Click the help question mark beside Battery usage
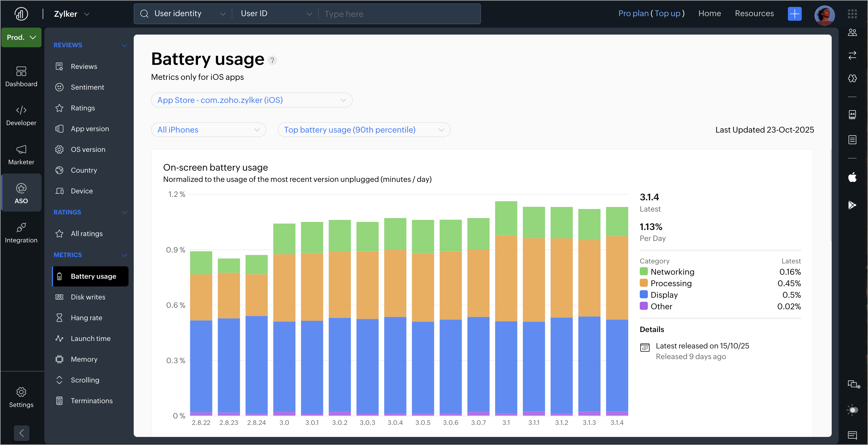Viewport: 868px width, 445px height. [272, 60]
